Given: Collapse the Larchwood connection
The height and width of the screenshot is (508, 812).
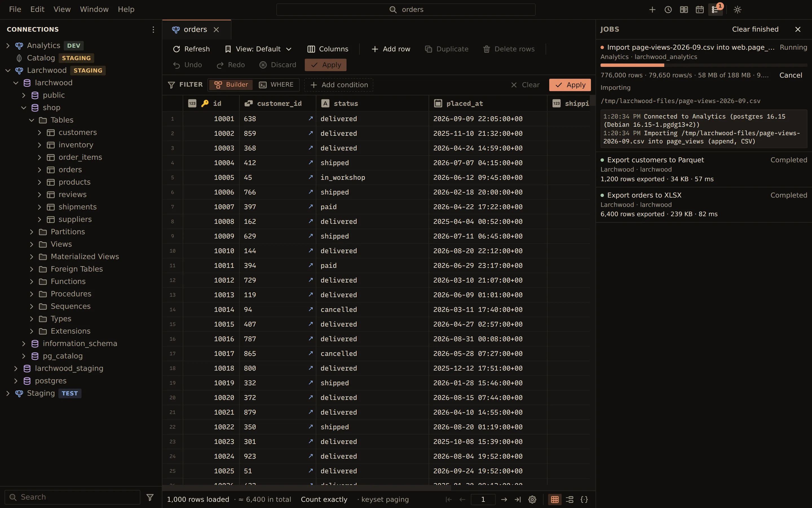Looking at the screenshot, I should [x=8, y=71].
